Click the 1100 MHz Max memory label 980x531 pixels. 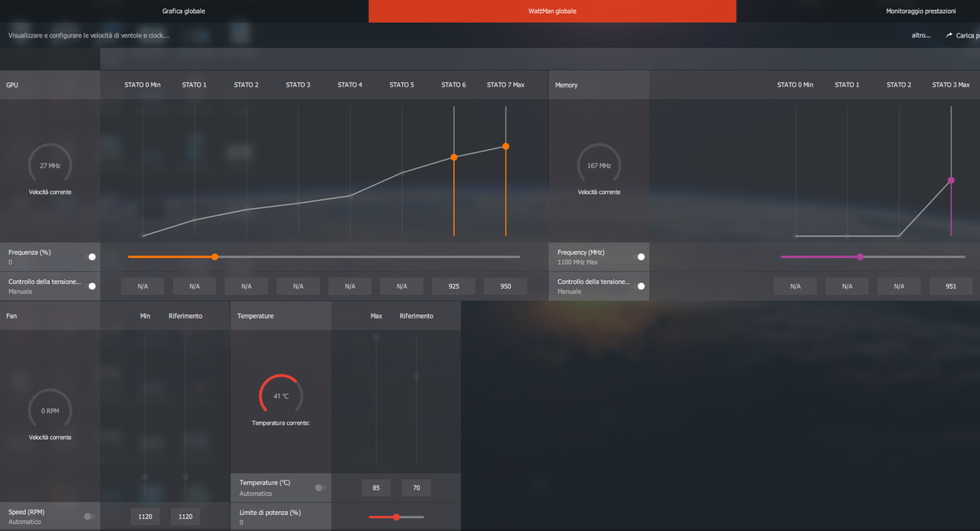[578, 262]
